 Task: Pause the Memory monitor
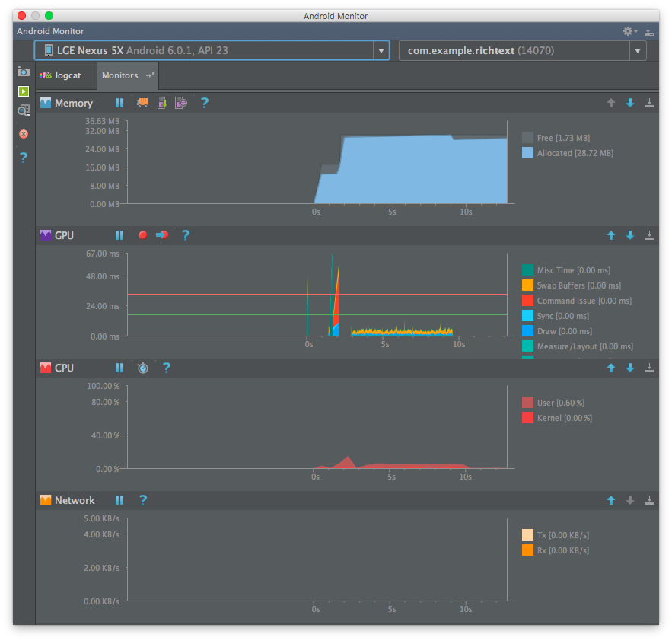click(x=119, y=103)
